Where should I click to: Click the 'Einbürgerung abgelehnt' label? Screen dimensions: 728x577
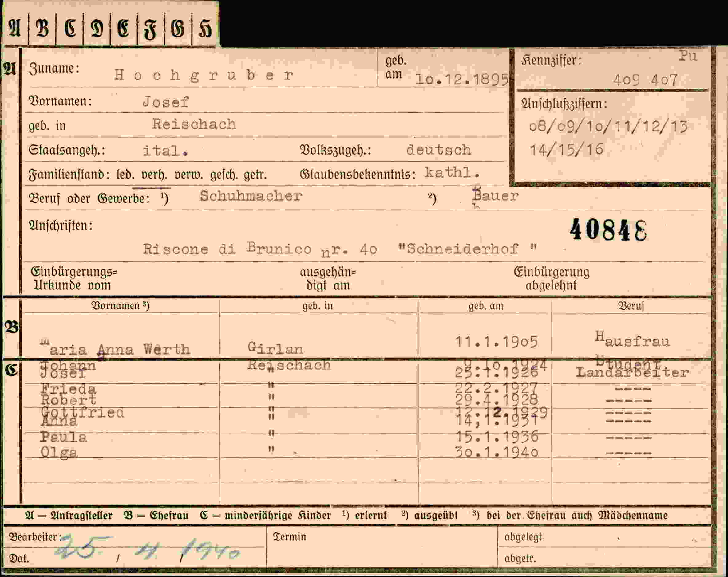click(552, 279)
